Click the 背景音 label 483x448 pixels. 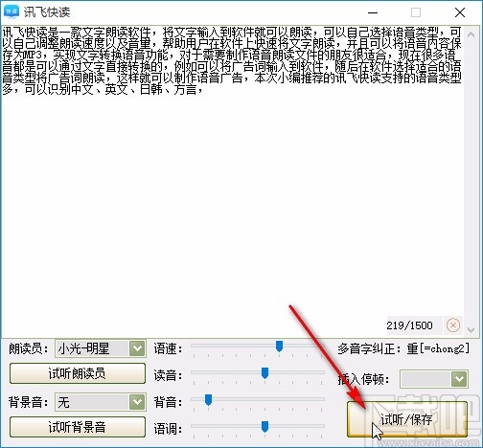click(x=28, y=402)
